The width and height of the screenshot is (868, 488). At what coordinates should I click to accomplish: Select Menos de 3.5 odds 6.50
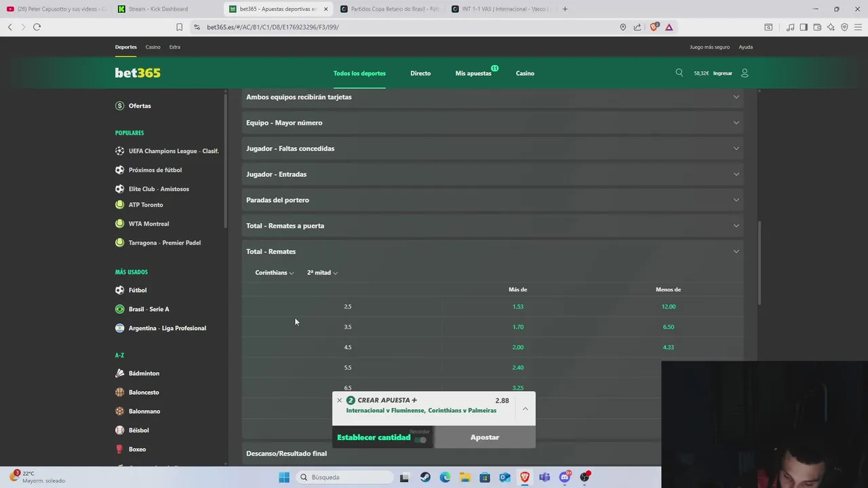(669, 327)
